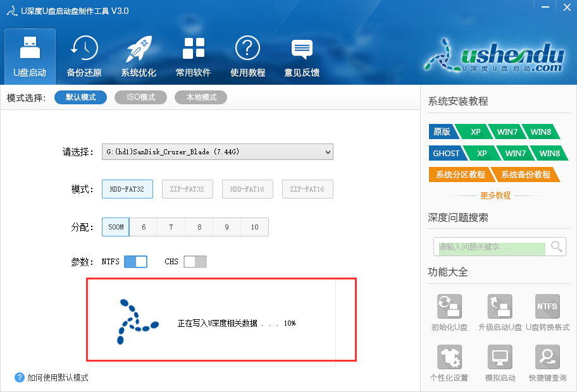Click the ushendu.com logo
The image size is (577, 392).
(494, 56)
